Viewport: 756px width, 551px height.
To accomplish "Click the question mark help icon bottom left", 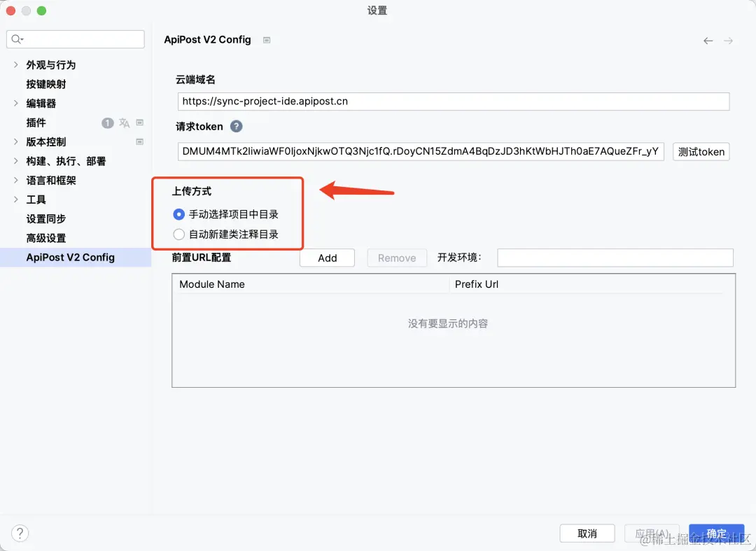I will click(20, 533).
